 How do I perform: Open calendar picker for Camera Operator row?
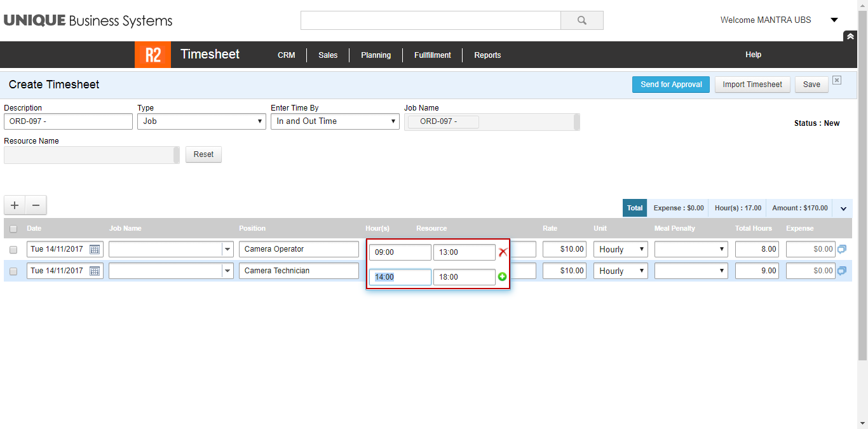(x=95, y=249)
